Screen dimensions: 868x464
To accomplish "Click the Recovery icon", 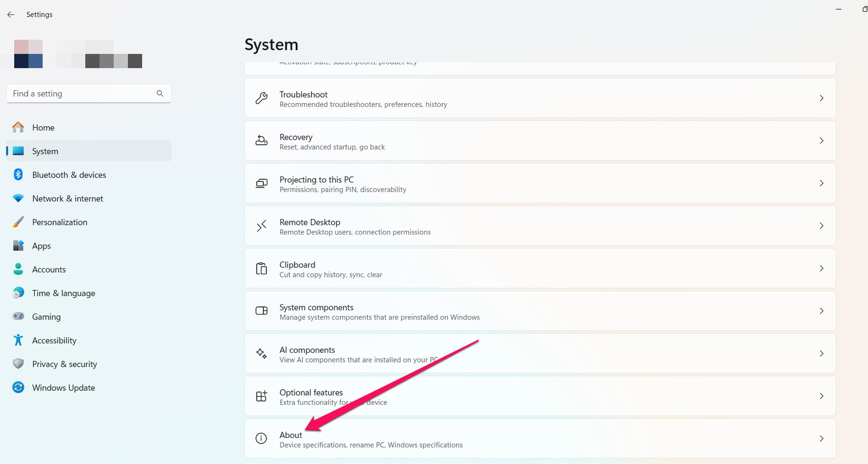I will (261, 140).
